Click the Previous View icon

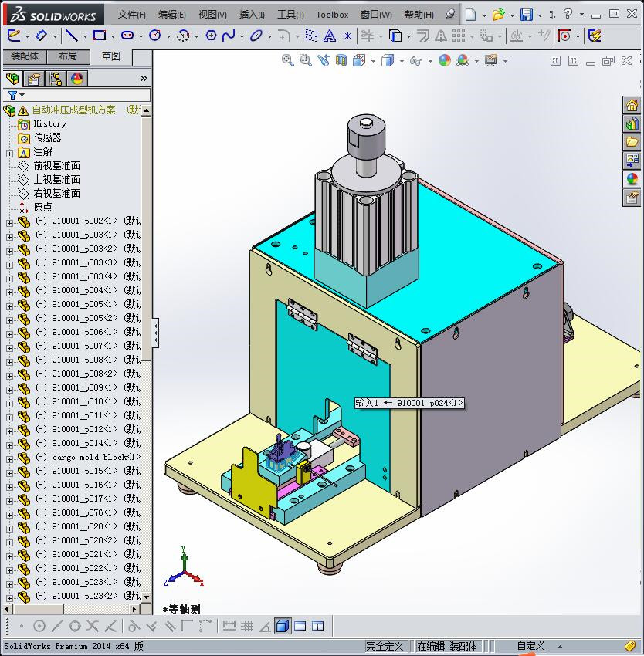pos(324,61)
